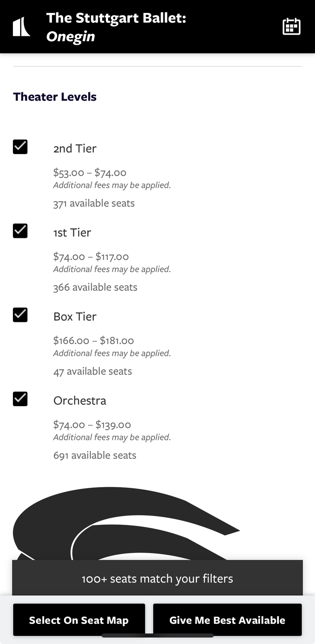Screen dimensions: 315x644
Task: Click the 1st Tier label text
Action: (72, 233)
